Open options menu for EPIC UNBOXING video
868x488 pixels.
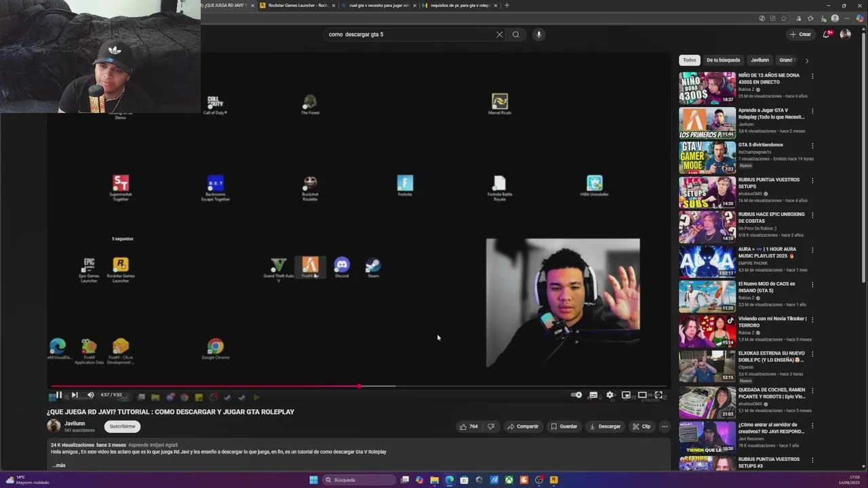(x=812, y=215)
